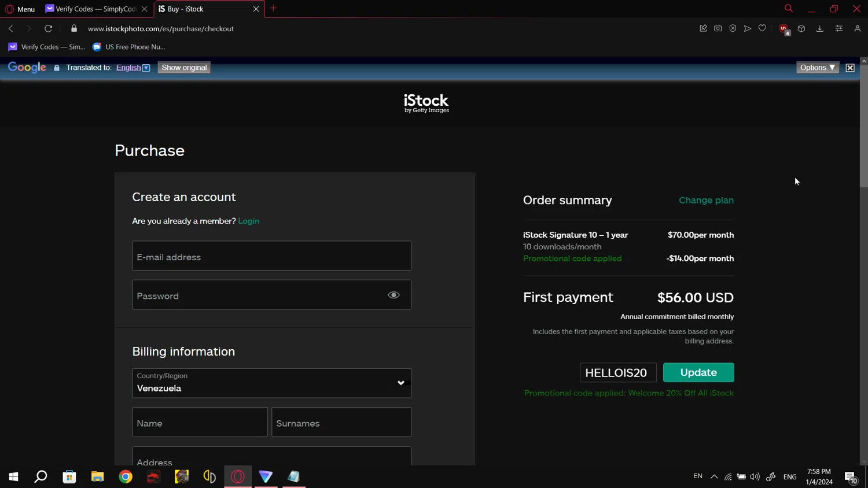Focus the E-mail address field
Viewport: 868px width, 488px height.
pos(271,256)
